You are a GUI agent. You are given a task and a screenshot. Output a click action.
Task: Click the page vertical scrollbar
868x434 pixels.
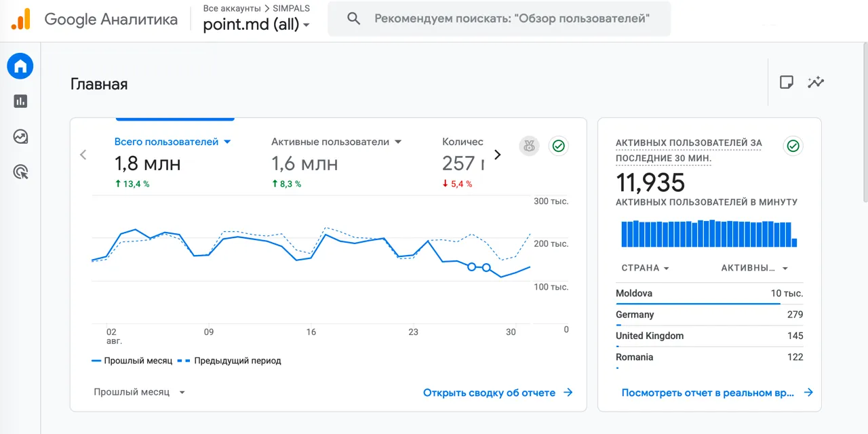[865, 122]
